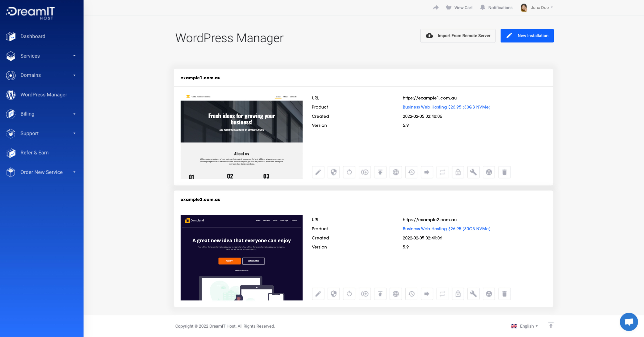
Task: Select the clock restore-backup icon for example2.com.au
Action: [x=411, y=294]
